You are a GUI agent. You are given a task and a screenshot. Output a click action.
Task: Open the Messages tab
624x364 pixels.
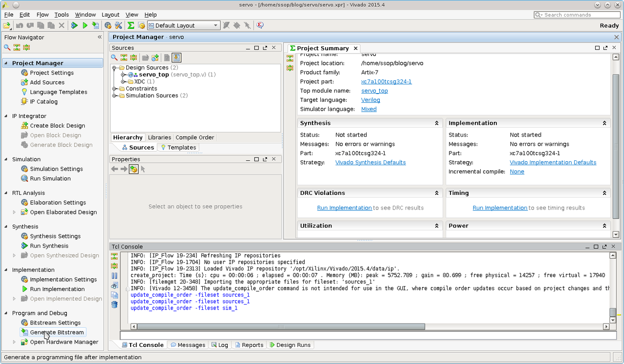pos(188,345)
